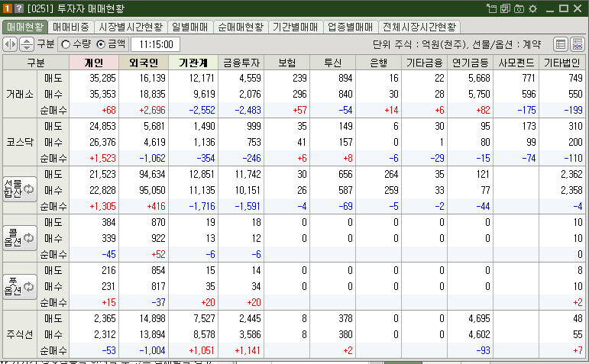The height and width of the screenshot is (364, 589).
Task: Click the -1,004 stock futures foreigner value
Action: click(x=152, y=350)
